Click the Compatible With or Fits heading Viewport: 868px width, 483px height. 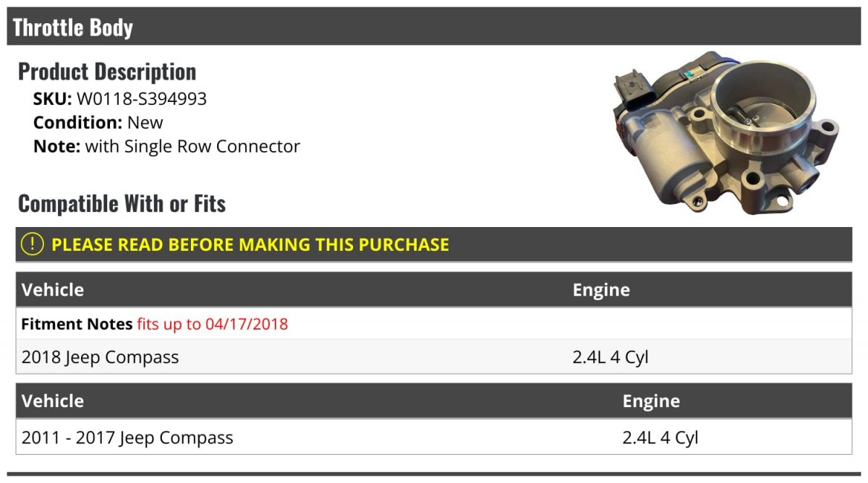pyautogui.click(x=122, y=204)
